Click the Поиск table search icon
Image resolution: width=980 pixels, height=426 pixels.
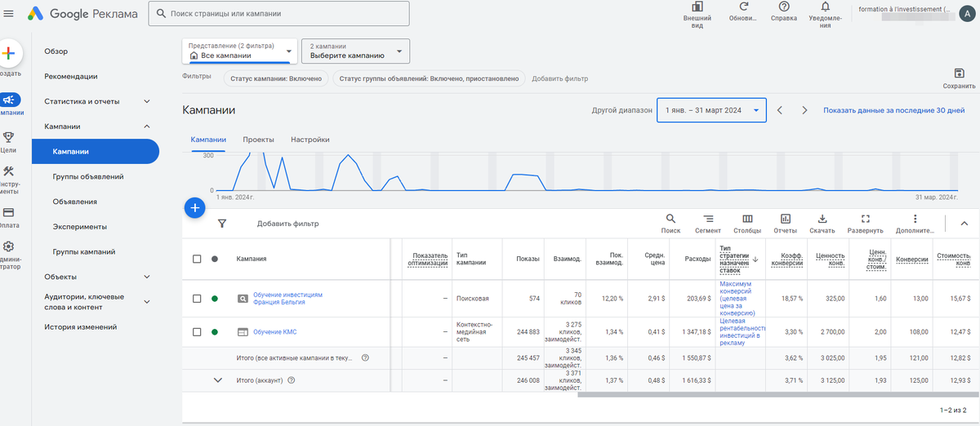[670, 219]
